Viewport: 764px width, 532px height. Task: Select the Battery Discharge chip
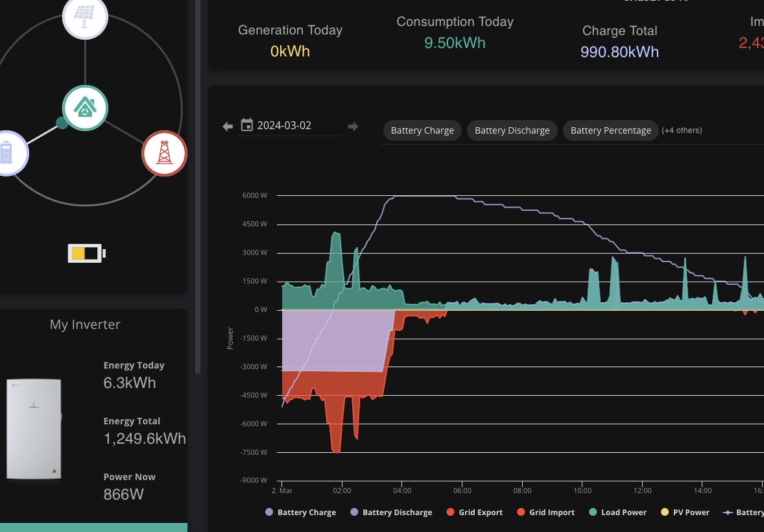click(x=512, y=130)
